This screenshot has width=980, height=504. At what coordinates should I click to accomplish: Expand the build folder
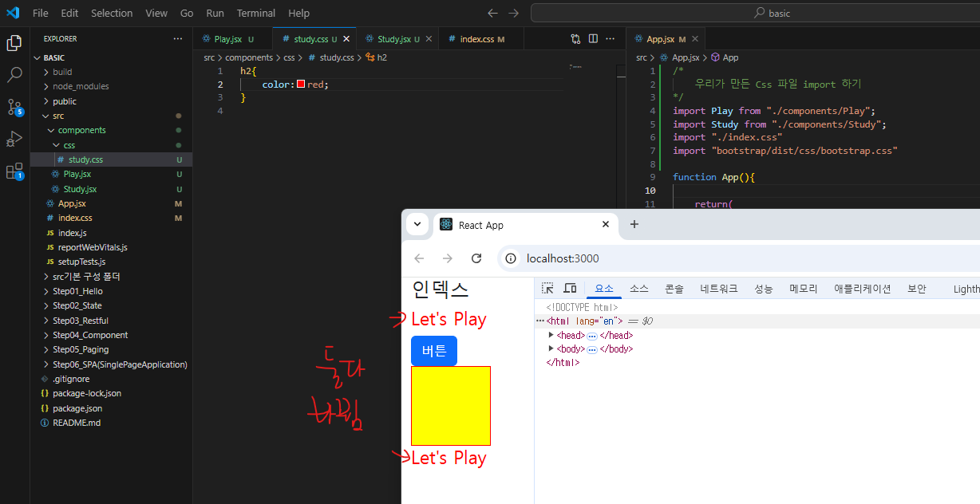tap(111, 72)
